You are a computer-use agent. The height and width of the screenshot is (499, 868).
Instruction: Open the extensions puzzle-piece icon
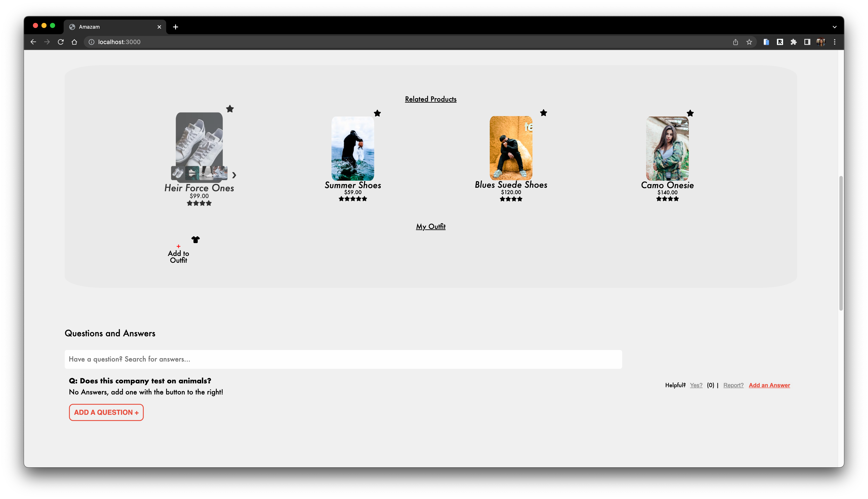tap(793, 42)
